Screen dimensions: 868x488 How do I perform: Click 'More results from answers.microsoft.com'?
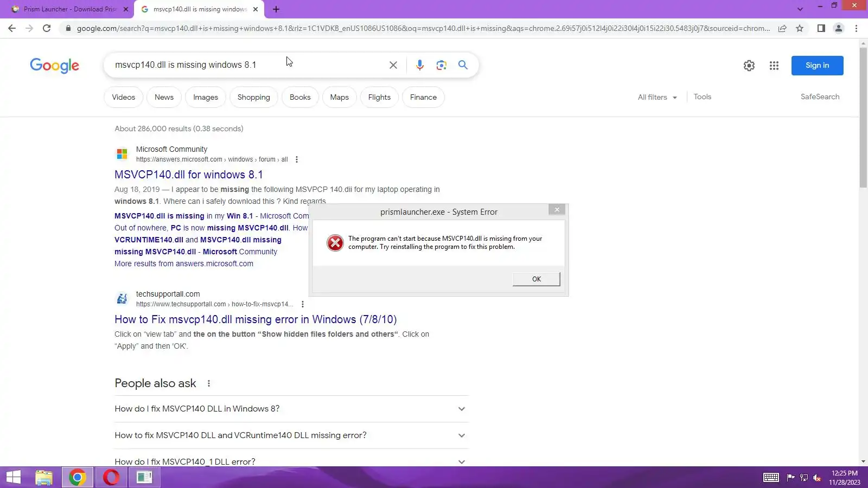pos(184,264)
